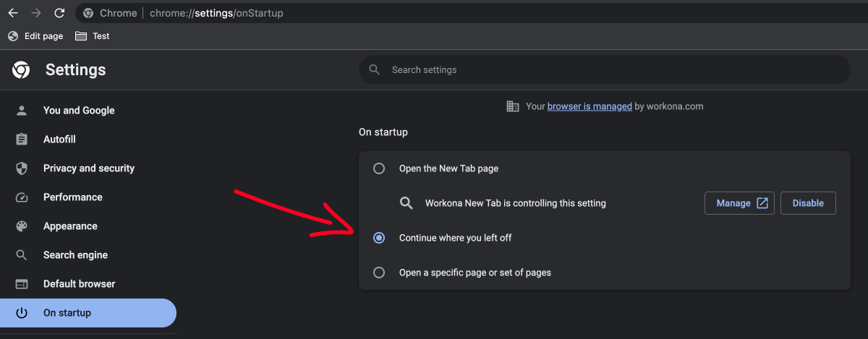
Task: Click the Chrome logo beside Settings title
Action: click(20, 69)
